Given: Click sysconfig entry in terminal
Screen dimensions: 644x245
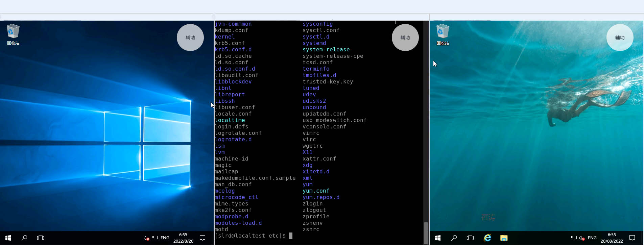Looking at the screenshot, I should [318, 24].
